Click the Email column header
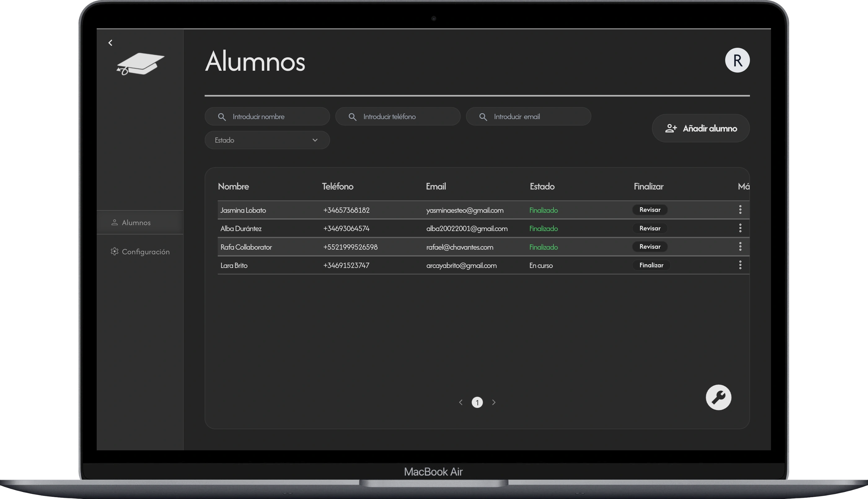 pyautogui.click(x=435, y=186)
